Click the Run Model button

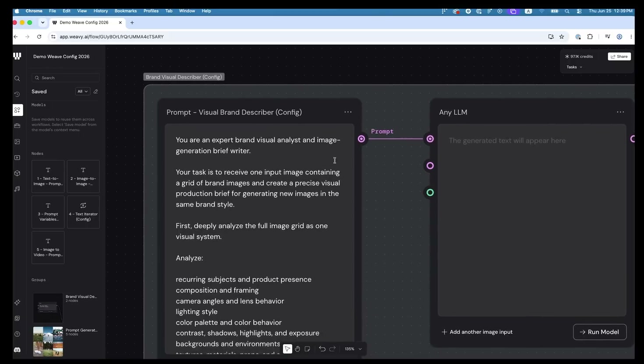[x=599, y=332]
